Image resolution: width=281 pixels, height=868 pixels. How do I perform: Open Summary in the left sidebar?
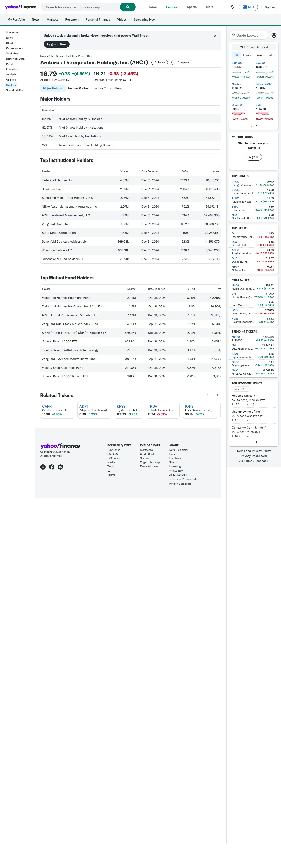(x=12, y=33)
